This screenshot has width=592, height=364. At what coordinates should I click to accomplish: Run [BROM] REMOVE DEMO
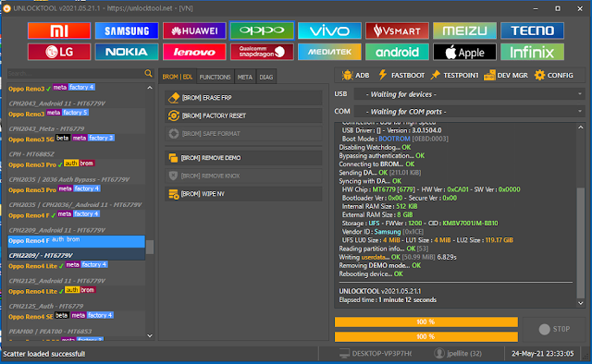(243, 158)
